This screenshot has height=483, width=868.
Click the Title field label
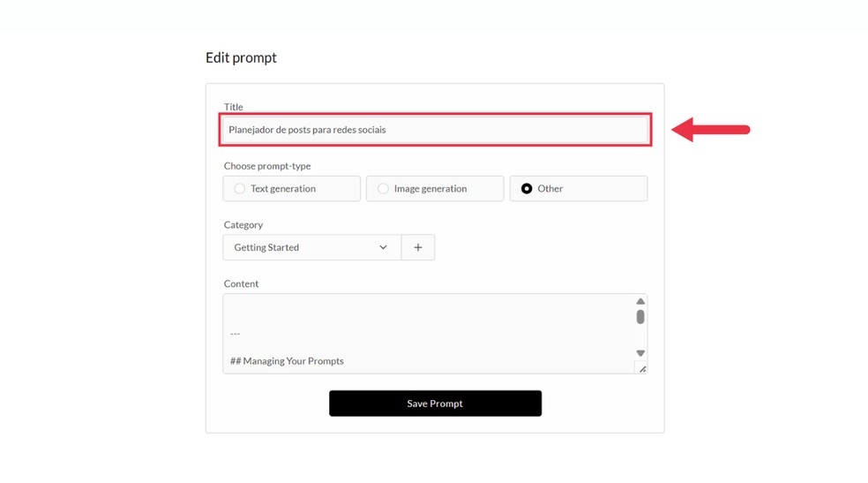coord(233,107)
